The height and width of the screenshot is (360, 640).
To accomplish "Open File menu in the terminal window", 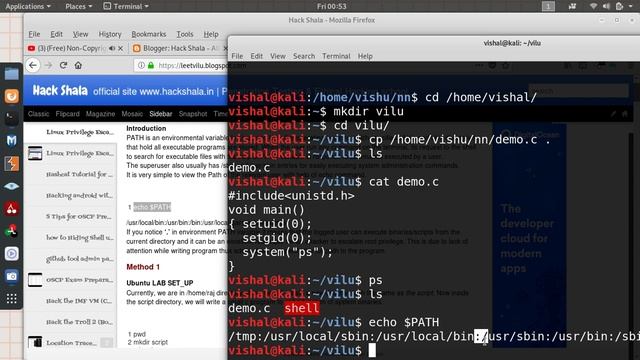I will (237, 56).
